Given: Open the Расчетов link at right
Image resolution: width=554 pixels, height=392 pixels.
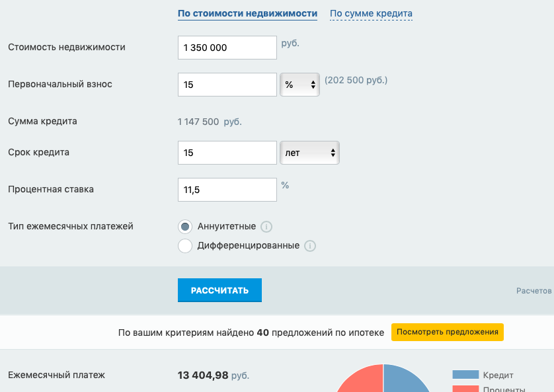Looking at the screenshot, I should pos(534,291).
